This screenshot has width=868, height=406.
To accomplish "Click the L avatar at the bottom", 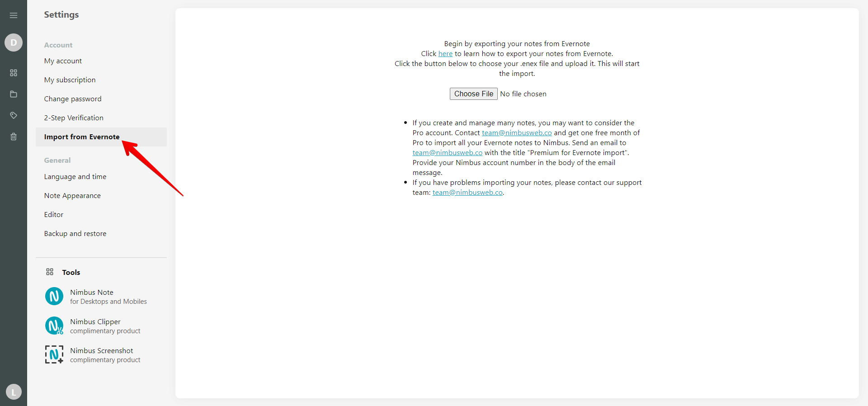I will click(14, 392).
